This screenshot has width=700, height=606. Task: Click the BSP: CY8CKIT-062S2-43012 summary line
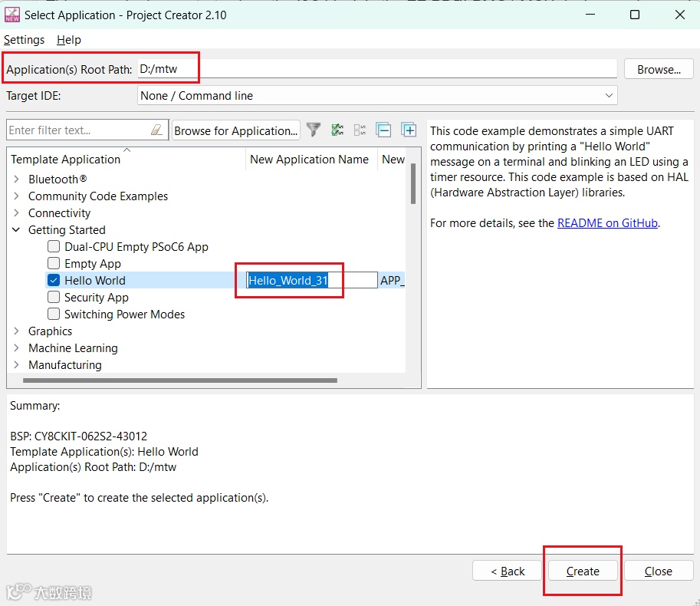tap(78, 436)
